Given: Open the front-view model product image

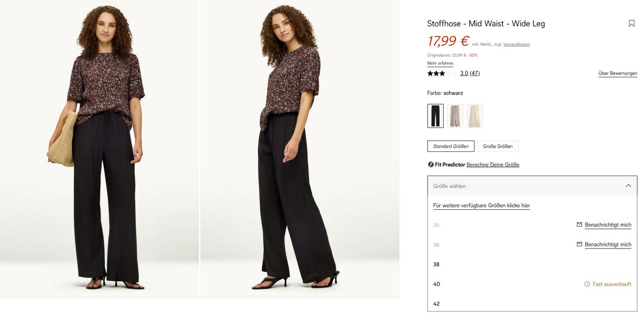Looking at the screenshot, I should pyautogui.click(x=99, y=149).
